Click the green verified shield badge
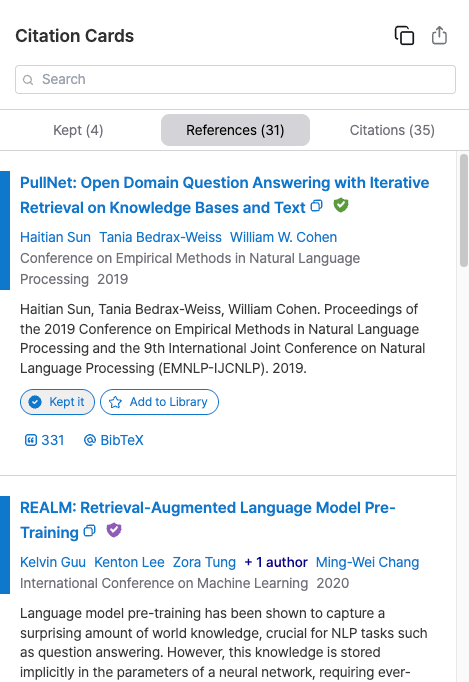469x682 pixels. coord(341,205)
